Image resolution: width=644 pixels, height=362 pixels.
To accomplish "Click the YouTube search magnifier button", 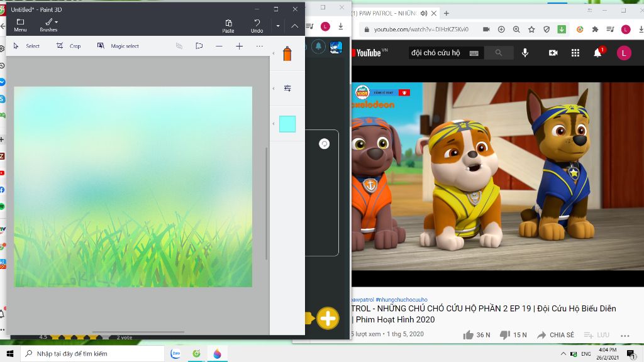I will click(x=499, y=53).
